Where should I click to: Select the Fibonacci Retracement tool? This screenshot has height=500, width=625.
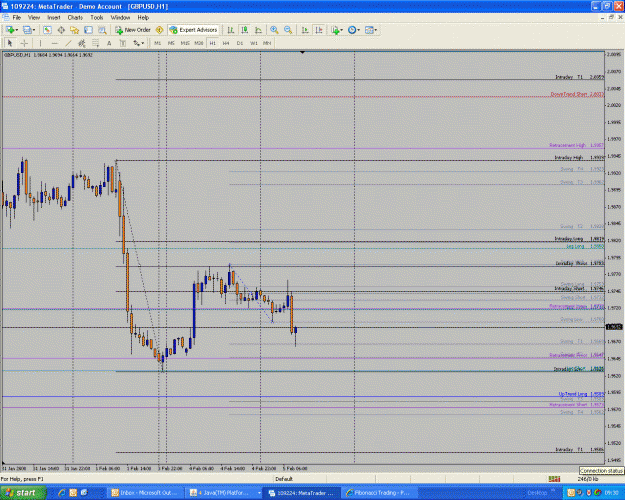pos(95,43)
